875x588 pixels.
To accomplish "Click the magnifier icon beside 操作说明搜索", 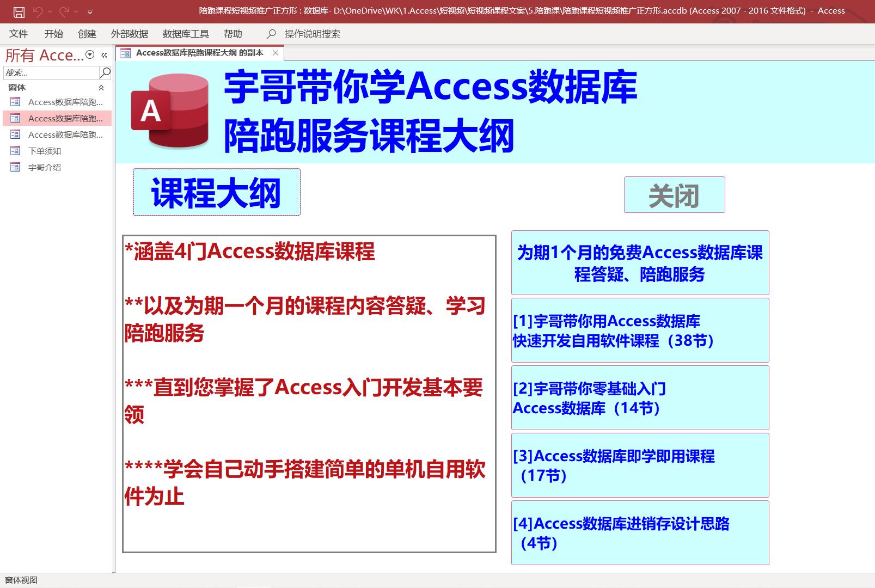I will point(271,34).
